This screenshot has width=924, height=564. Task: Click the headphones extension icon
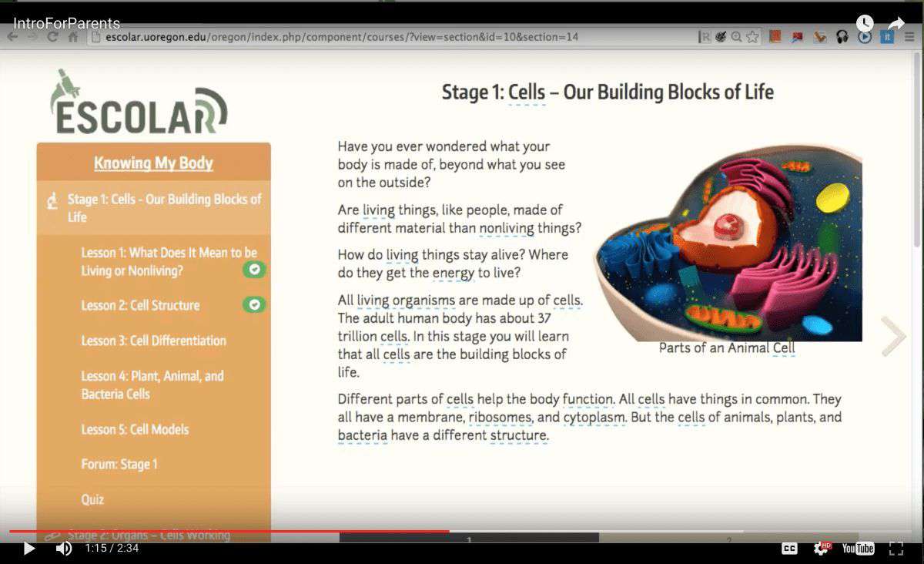point(842,36)
